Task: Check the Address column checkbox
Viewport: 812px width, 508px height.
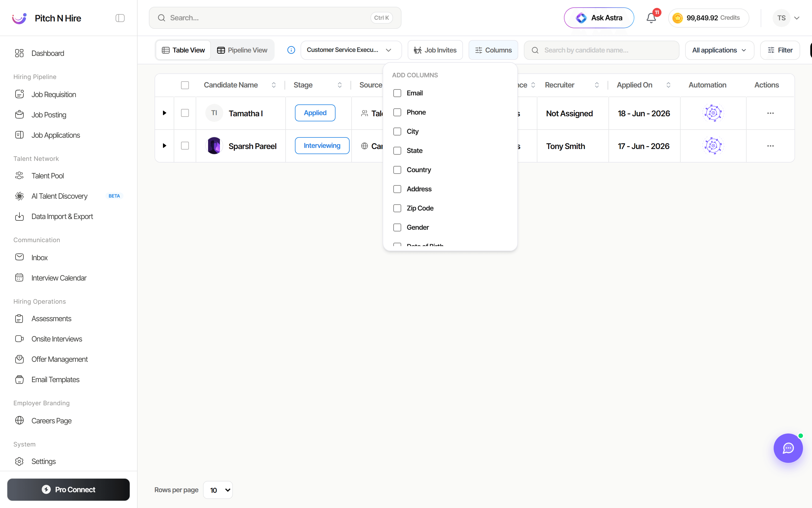Action: click(397, 189)
